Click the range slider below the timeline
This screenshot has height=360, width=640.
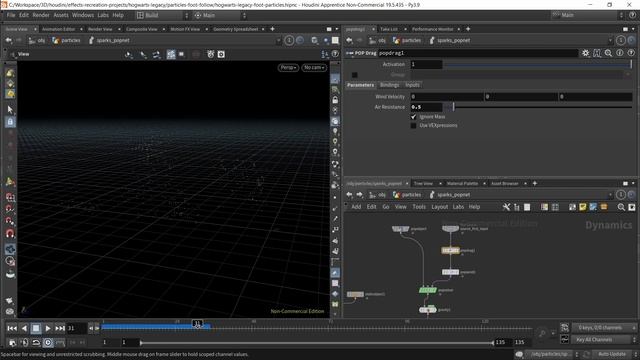pos(317,342)
